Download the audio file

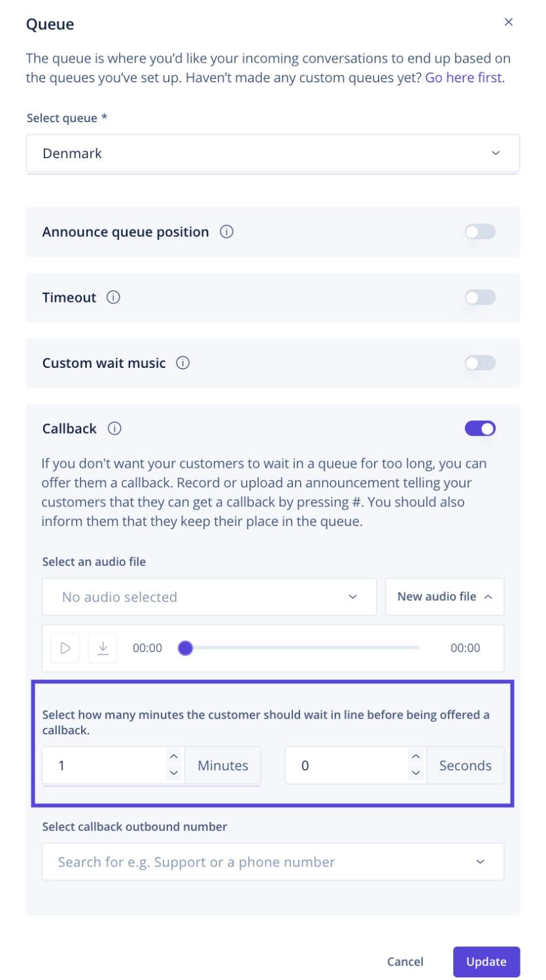pos(103,648)
